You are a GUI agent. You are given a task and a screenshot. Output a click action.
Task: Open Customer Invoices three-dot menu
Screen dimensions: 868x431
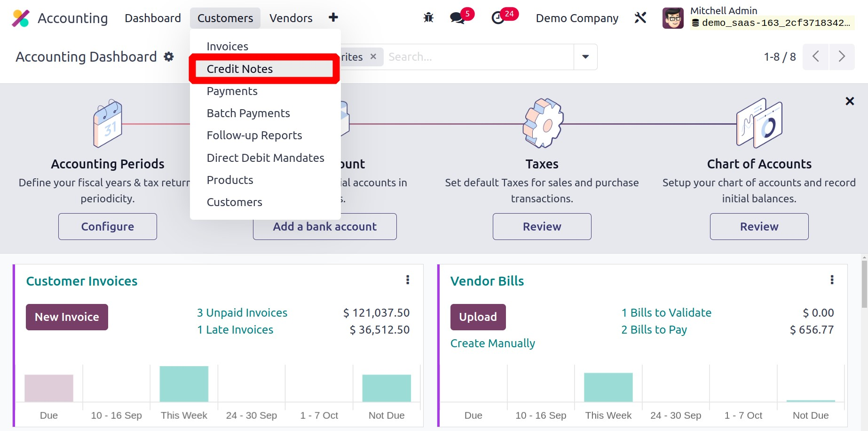point(408,280)
